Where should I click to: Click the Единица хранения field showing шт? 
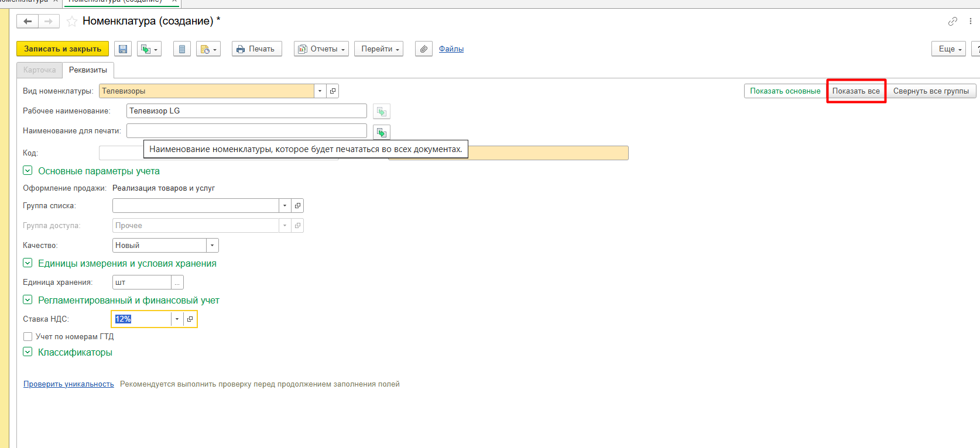pyautogui.click(x=142, y=282)
